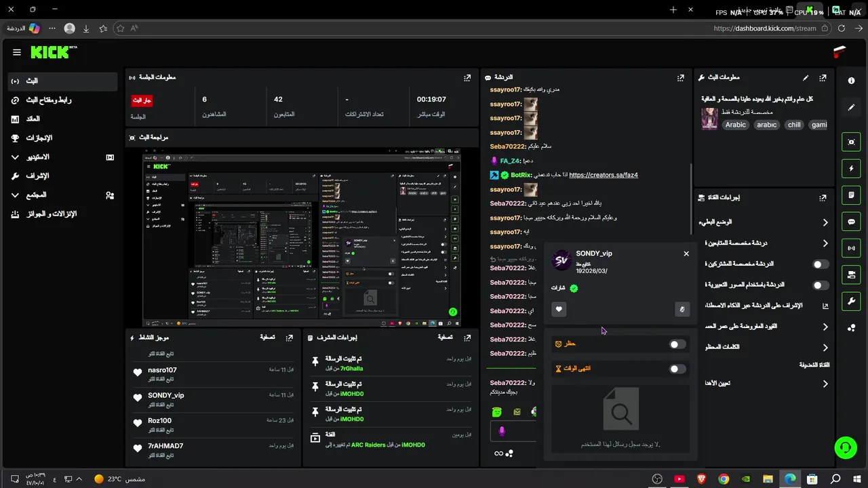The height and width of the screenshot is (488, 868).
Task: Click the browser refresh icon
Action: tap(842, 28)
